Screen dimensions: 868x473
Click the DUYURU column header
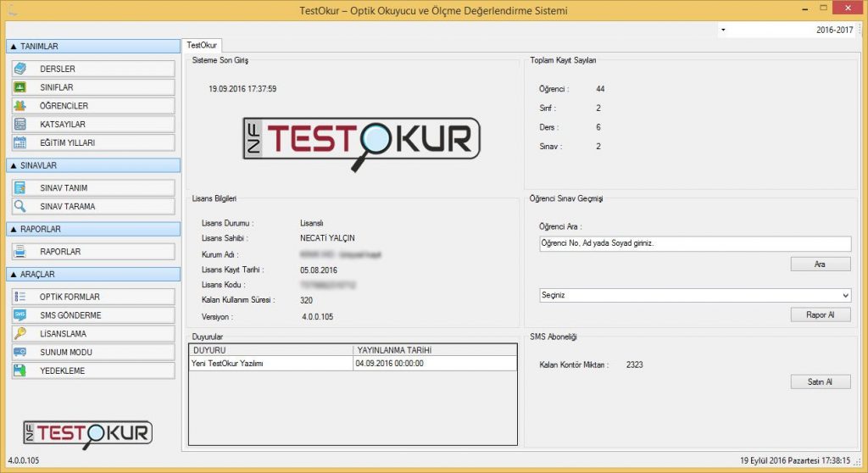tap(270, 350)
